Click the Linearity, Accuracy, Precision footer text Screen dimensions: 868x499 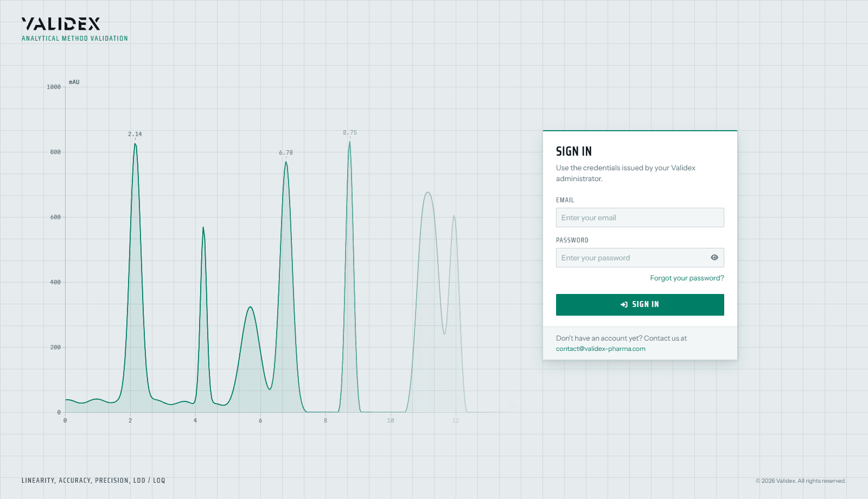tap(93, 481)
